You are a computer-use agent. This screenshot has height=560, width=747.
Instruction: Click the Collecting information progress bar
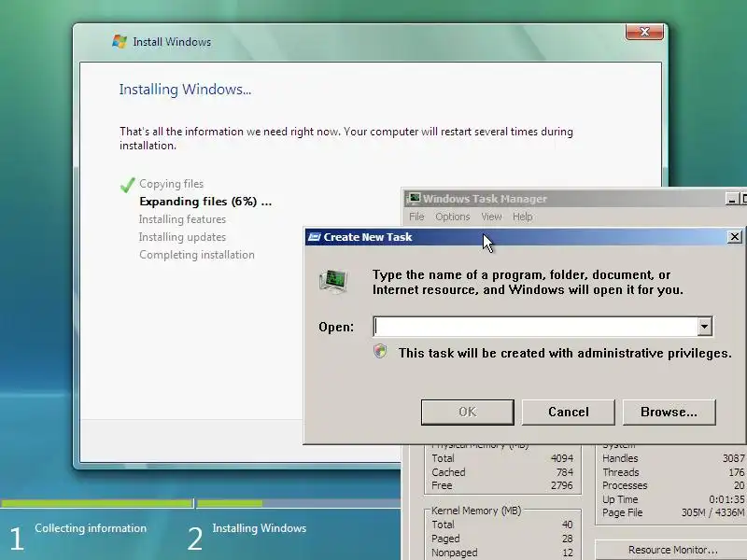97,503
